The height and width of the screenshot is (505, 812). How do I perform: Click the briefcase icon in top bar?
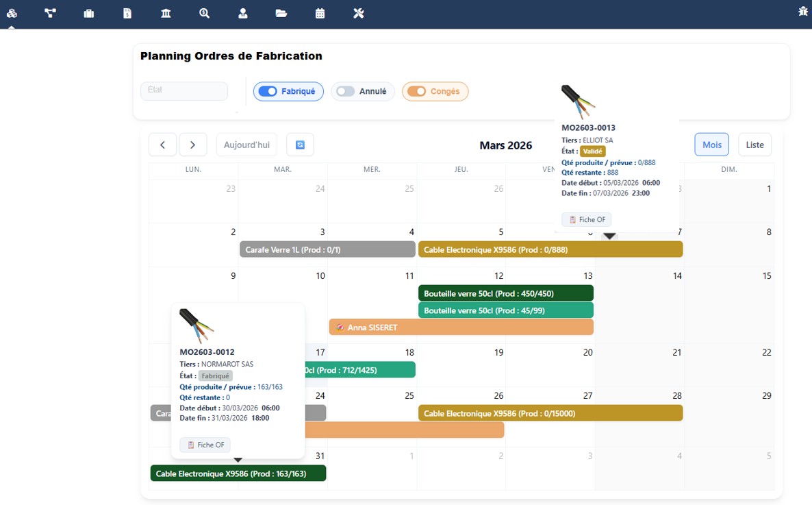coord(89,13)
